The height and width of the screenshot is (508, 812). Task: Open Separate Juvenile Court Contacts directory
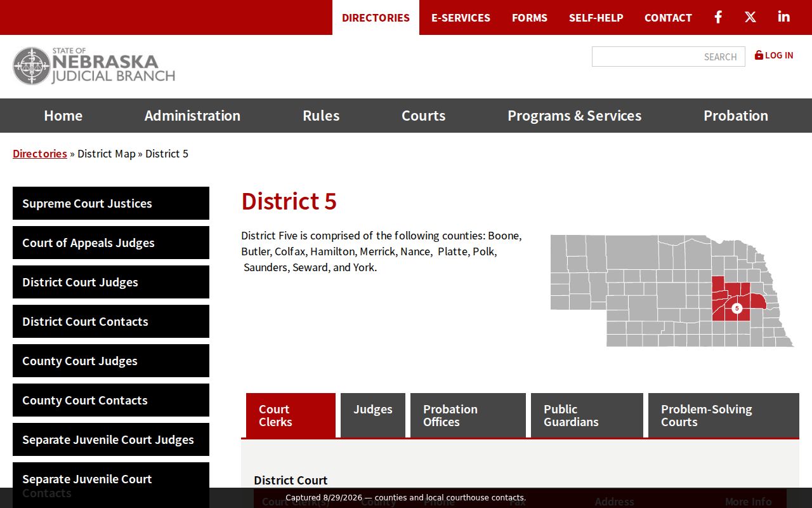tap(111, 485)
